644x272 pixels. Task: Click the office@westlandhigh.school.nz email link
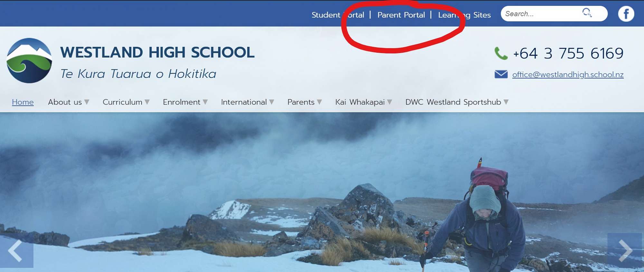[x=568, y=75]
